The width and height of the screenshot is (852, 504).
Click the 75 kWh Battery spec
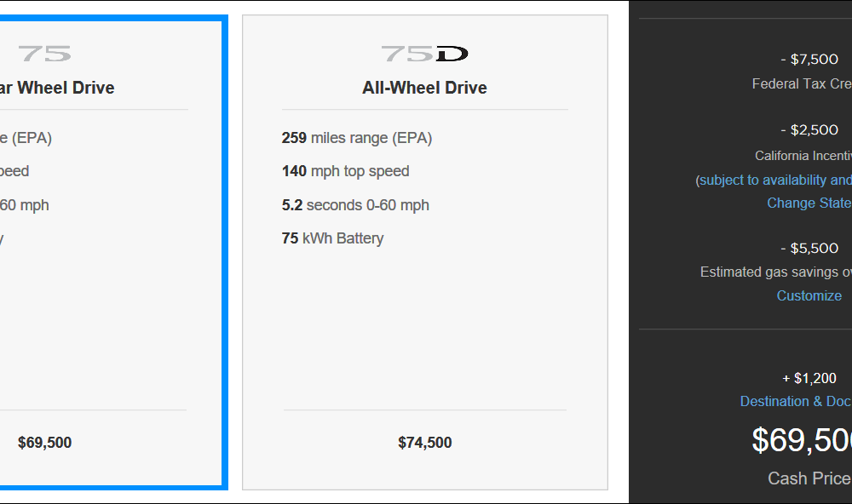coord(332,238)
